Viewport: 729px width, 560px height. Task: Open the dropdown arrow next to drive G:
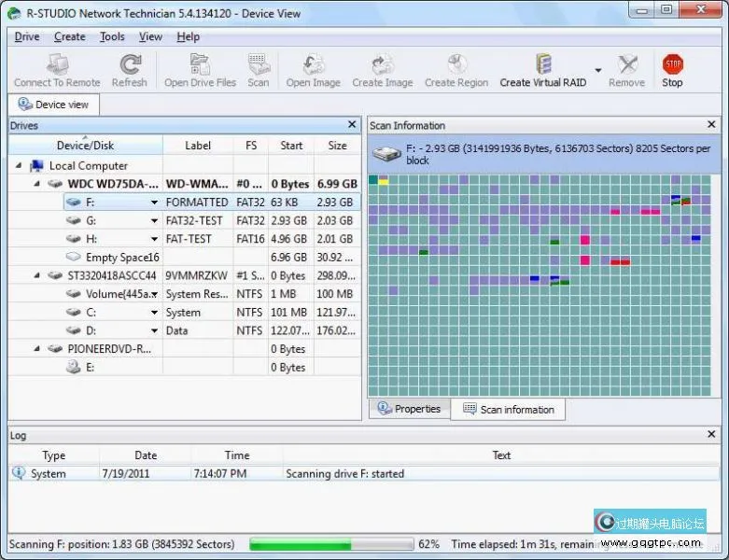154,221
